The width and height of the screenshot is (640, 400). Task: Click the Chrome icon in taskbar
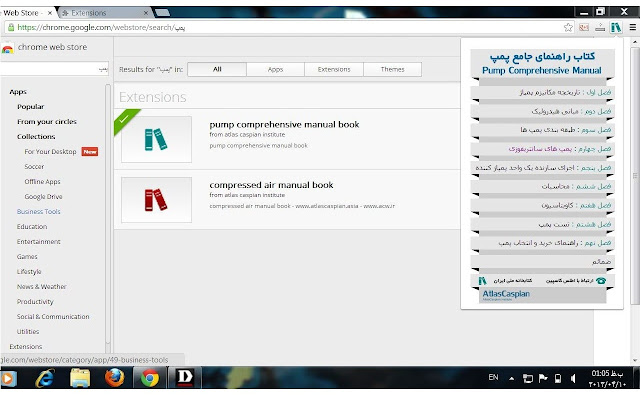[150, 378]
